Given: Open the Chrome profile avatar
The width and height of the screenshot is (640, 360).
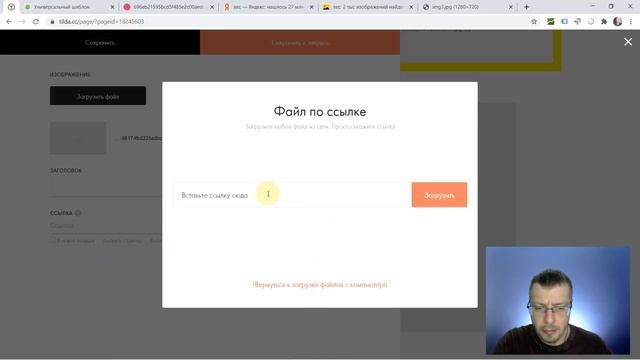Looking at the screenshot, I should pos(618,22).
